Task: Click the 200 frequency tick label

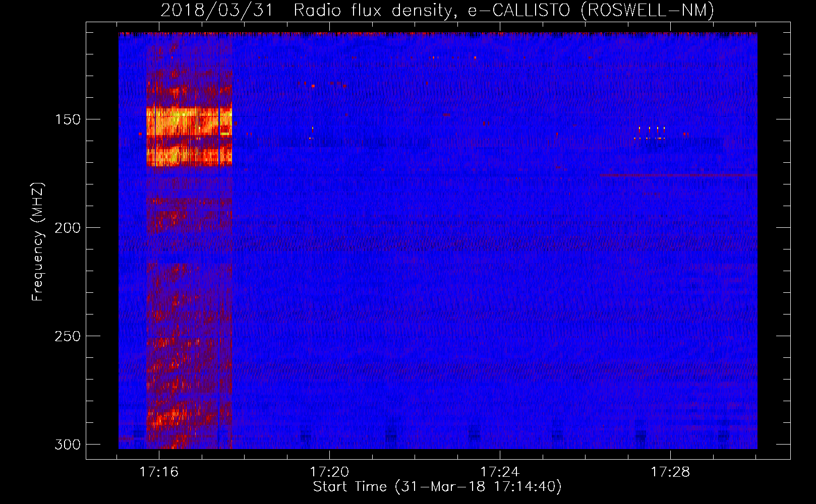Action: click(x=67, y=228)
